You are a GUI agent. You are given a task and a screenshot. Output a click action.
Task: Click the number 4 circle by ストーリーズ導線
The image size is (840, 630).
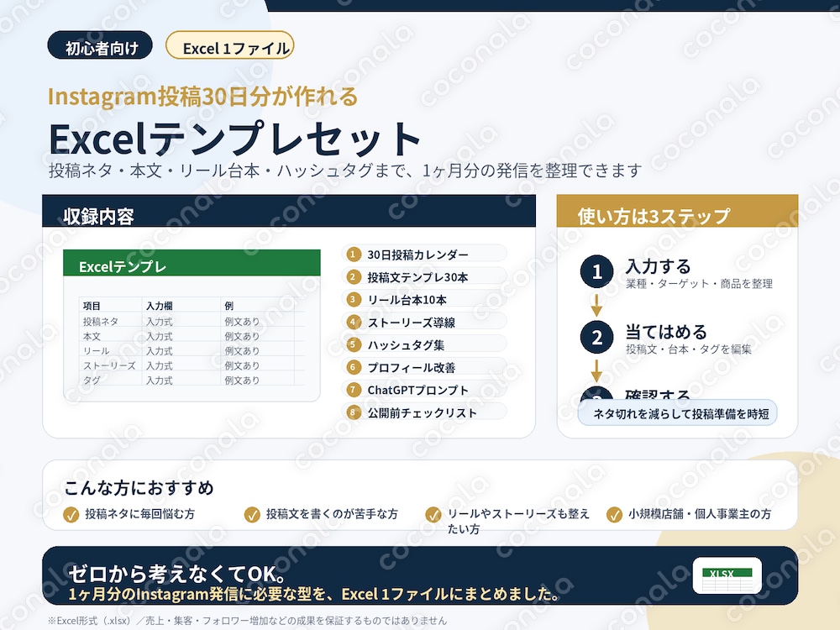tap(353, 322)
